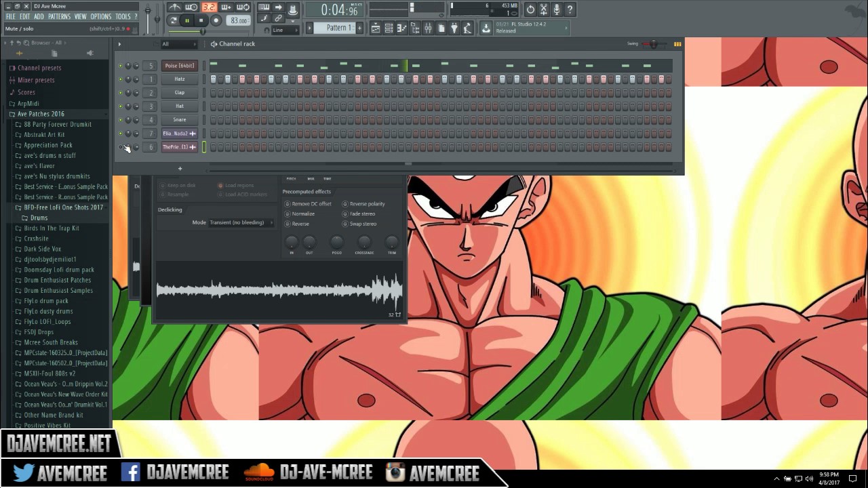
Task: Open the channel rack 'All' filter dropdown
Action: tap(178, 44)
